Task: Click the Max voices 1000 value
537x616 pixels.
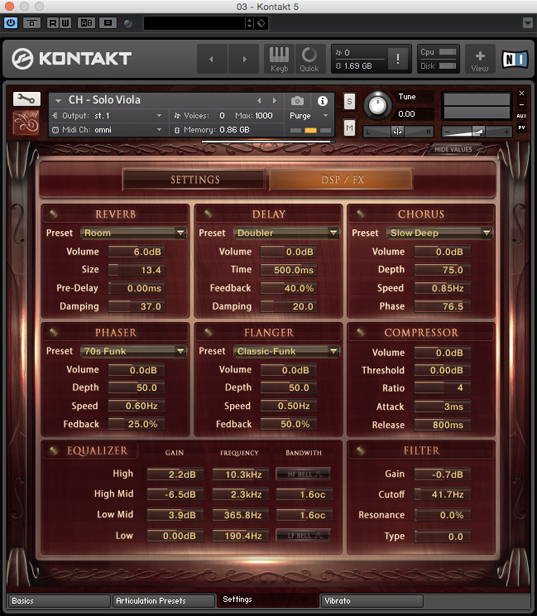Action: (x=264, y=116)
